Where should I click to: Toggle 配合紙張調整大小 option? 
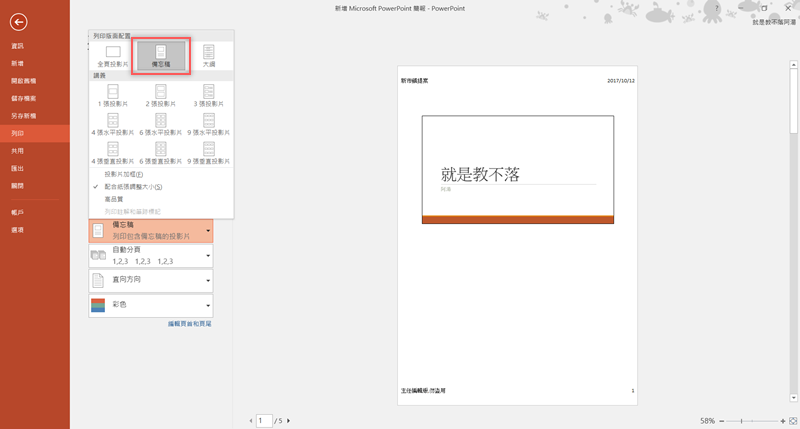click(x=133, y=187)
